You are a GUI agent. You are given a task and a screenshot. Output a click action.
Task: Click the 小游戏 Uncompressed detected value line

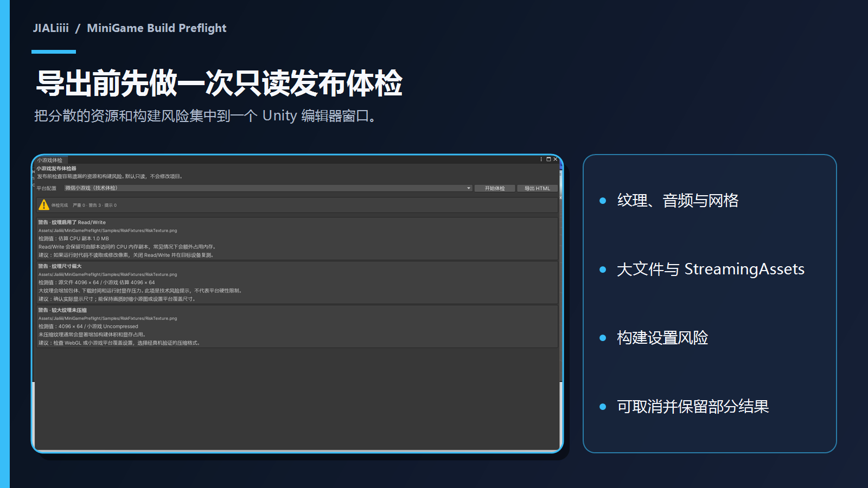pos(88,326)
